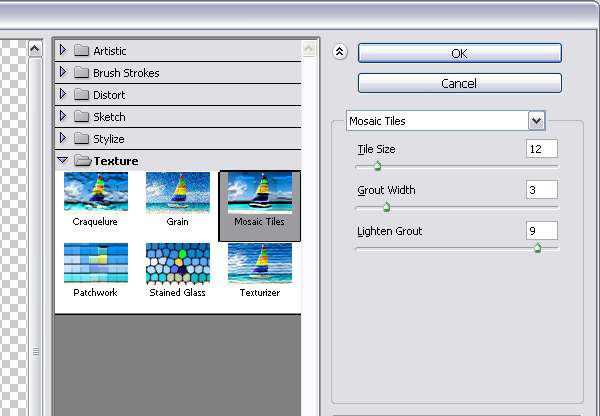The width and height of the screenshot is (600, 416).
Task: Expand the Brush Strokes folder
Action: point(63,72)
